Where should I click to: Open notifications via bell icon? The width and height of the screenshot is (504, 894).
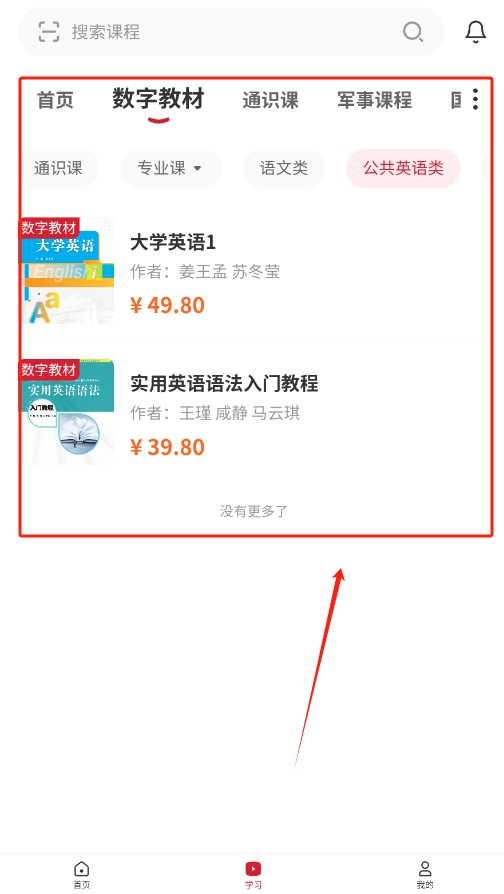coord(475,31)
